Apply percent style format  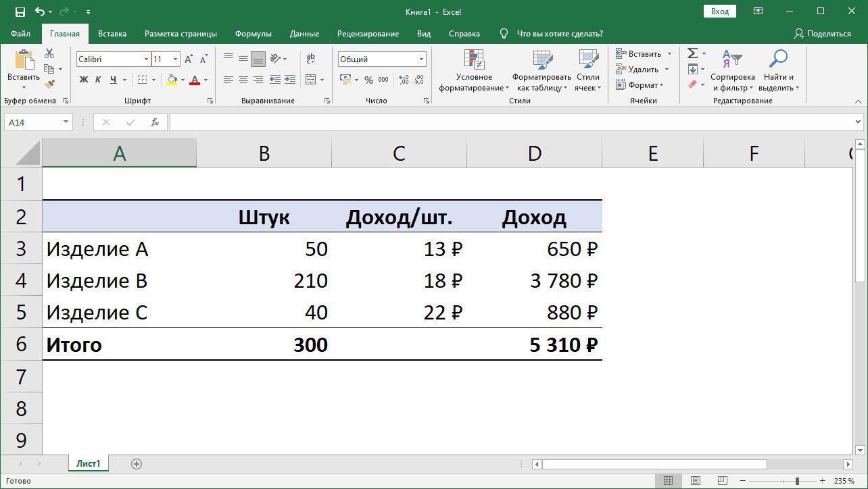click(x=368, y=80)
